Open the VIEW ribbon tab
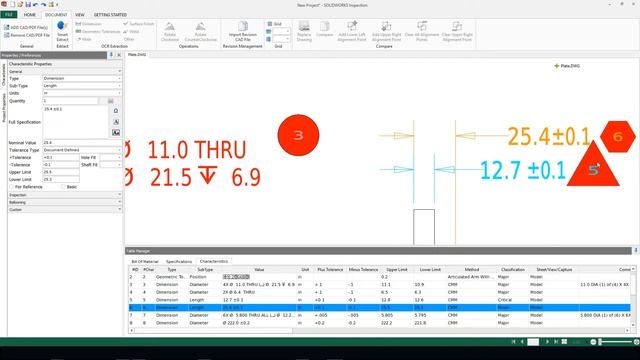 click(x=80, y=15)
